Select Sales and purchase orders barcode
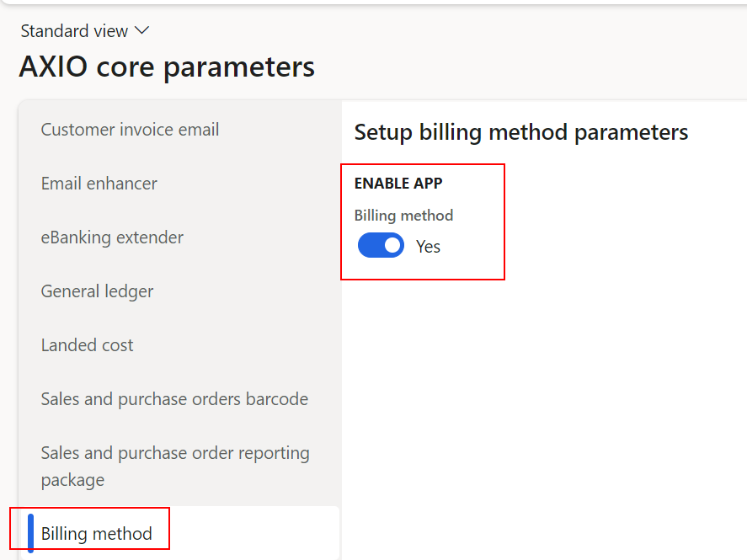The image size is (747, 560). [174, 398]
